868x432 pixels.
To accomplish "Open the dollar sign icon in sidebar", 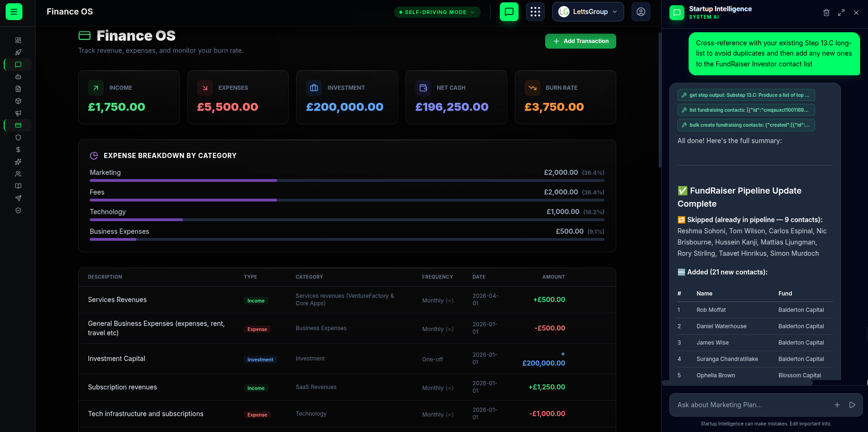I will tap(18, 150).
